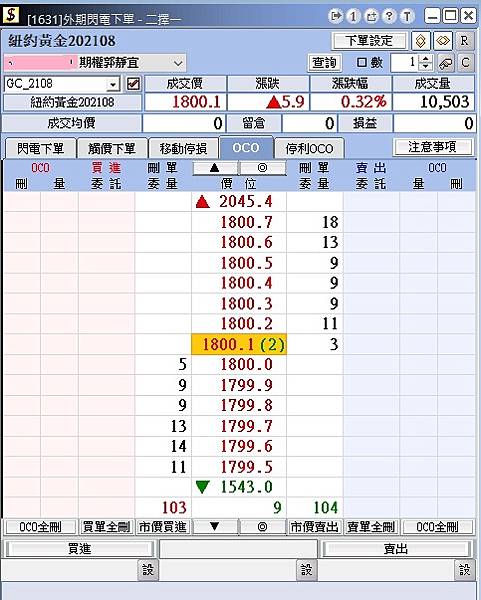Click the price cell 1800.6
481x600 pixels.
click(x=239, y=242)
